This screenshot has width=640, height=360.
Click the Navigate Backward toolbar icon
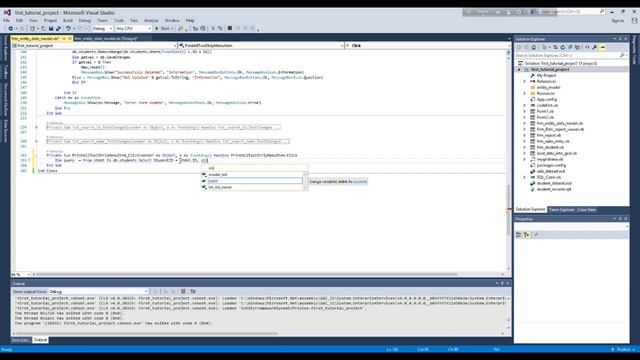10,29
